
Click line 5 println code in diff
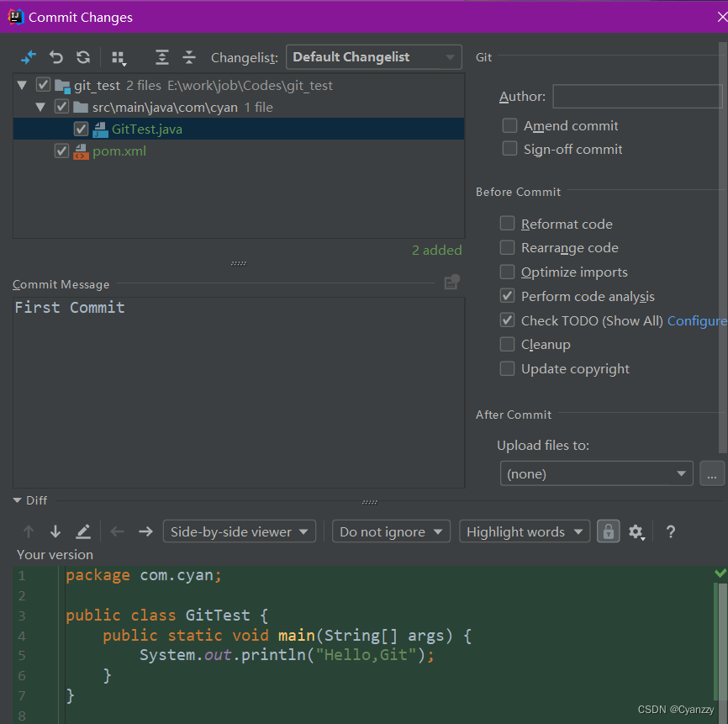click(287, 655)
